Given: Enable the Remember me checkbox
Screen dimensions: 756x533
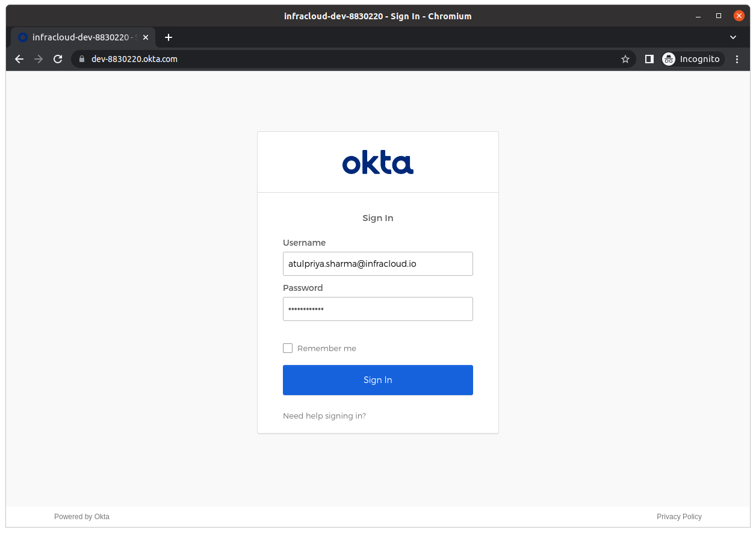Looking at the screenshot, I should point(288,348).
